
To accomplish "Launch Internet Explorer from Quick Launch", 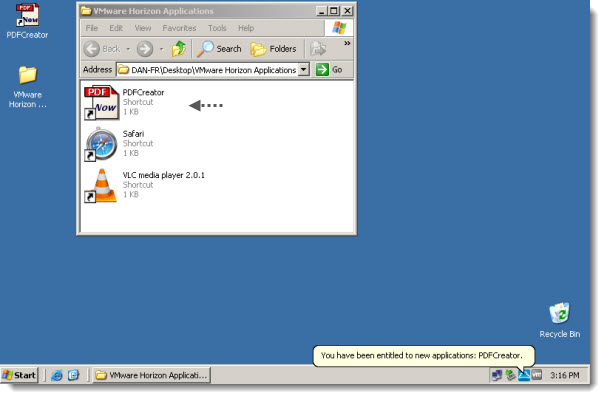I will pos(57,375).
